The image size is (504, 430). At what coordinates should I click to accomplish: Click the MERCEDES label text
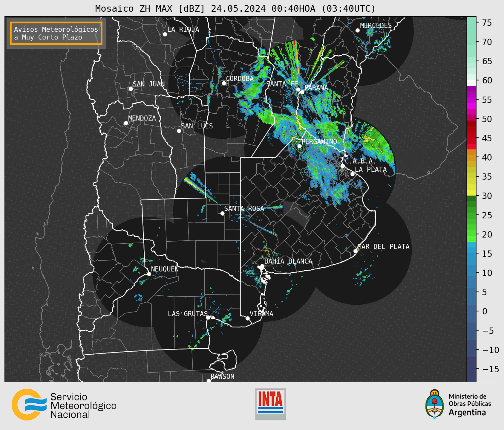coord(376,26)
